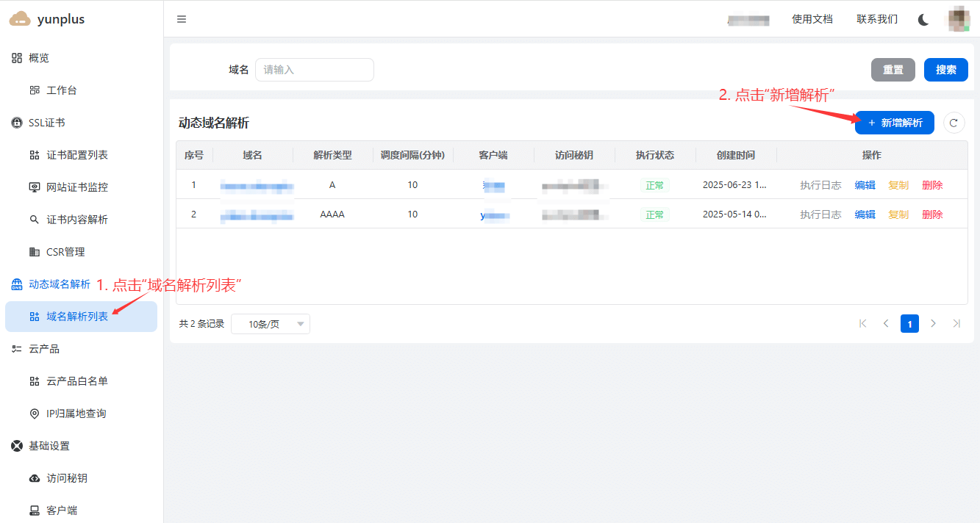Click 删除 for the AAAA record
The image size is (980, 523).
[931, 214]
